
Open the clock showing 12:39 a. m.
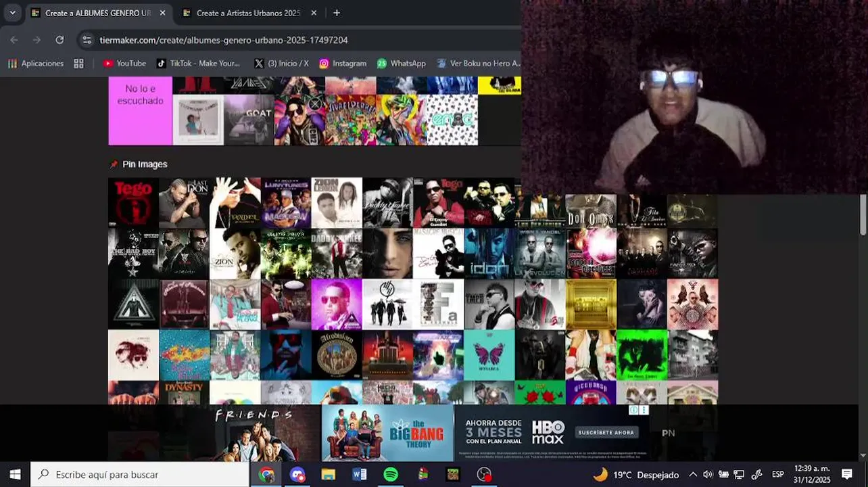coord(812,474)
